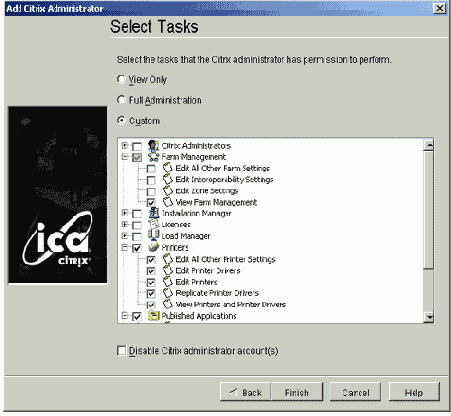Image resolution: width=451 pixels, height=416 pixels.
Task: Collapse the Printers tree node
Action: [x=125, y=247]
